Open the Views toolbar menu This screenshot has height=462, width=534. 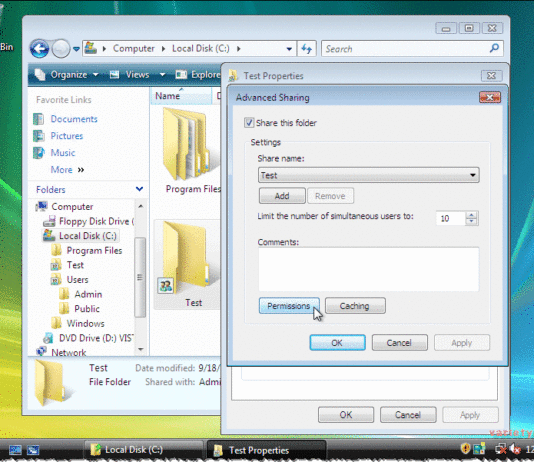click(137, 75)
